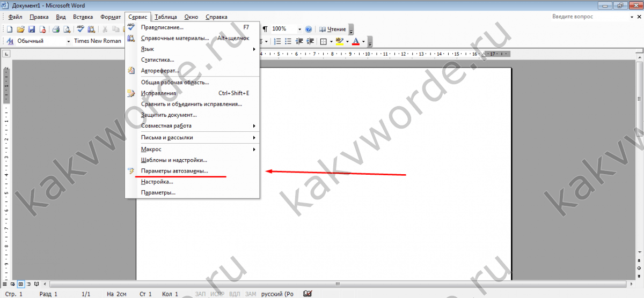Click the font color red A button
The height and width of the screenshot is (298, 644).
point(355,41)
